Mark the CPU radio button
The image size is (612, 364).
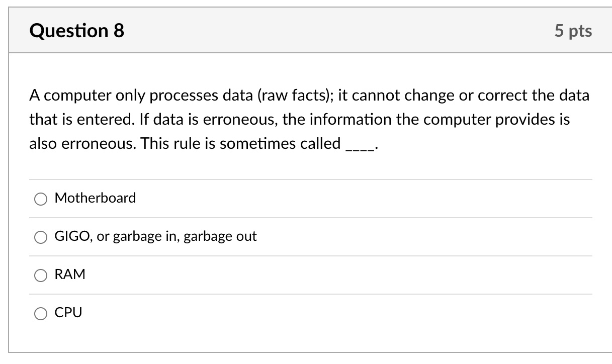(40, 314)
